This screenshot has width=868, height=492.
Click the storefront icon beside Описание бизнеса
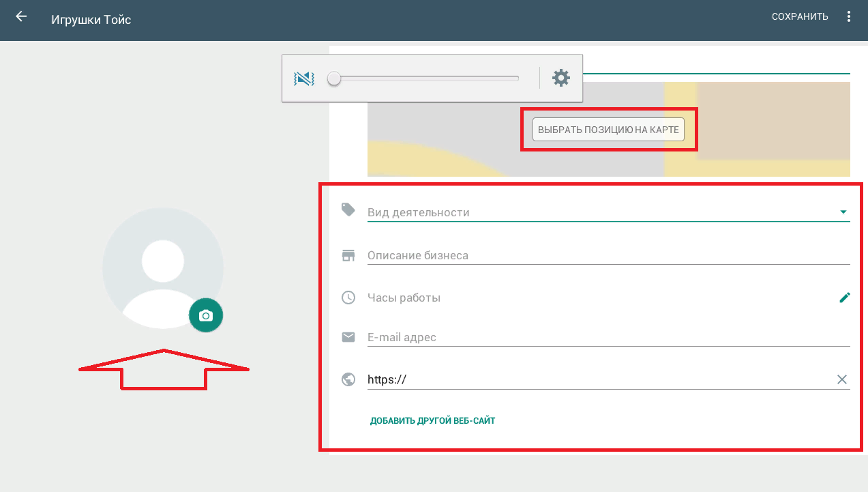click(x=348, y=255)
